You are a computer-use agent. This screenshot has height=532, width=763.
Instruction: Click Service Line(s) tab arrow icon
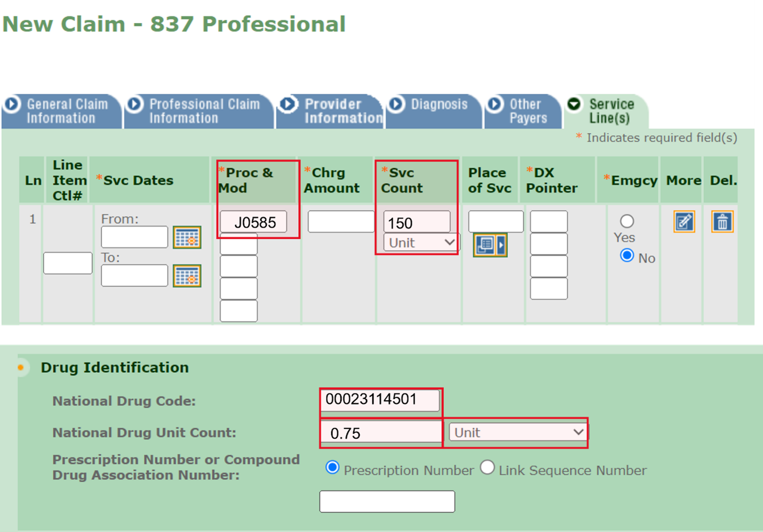(574, 103)
